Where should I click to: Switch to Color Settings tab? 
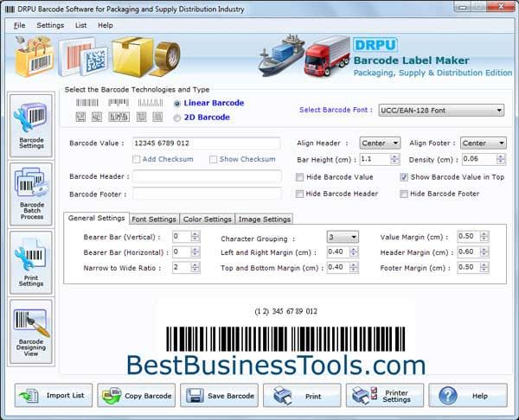[208, 220]
